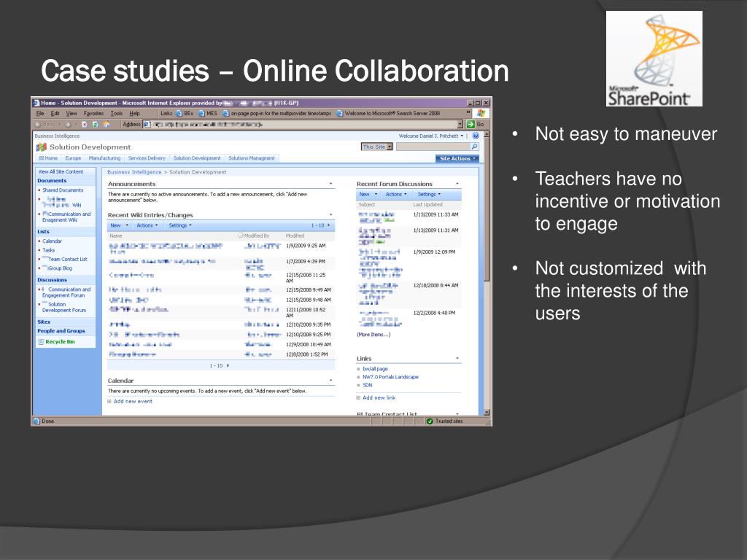Click the Trusted sites green check icon
747x560 pixels.
pyautogui.click(x=430, y=421)
